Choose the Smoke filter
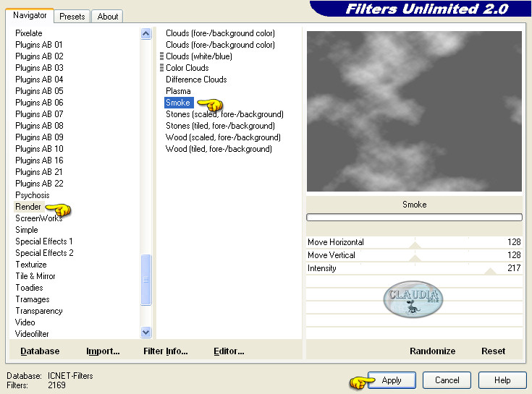This screenshot has height=394, width=532. coord(178,103)
